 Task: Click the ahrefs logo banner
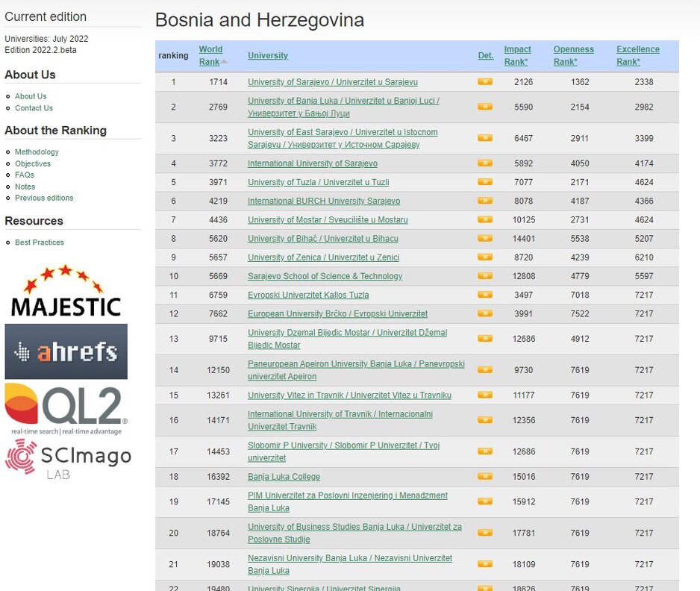point(66,351)
